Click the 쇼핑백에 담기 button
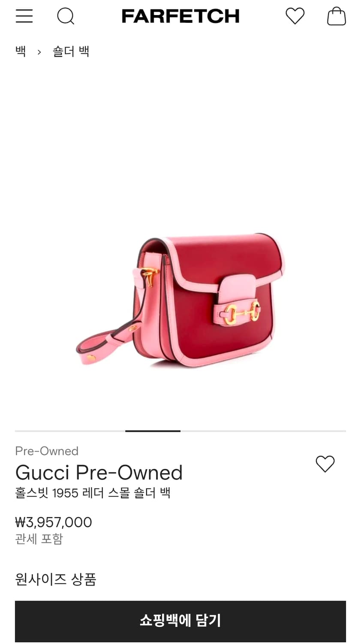361x644 pixels. tap(180, 621)
